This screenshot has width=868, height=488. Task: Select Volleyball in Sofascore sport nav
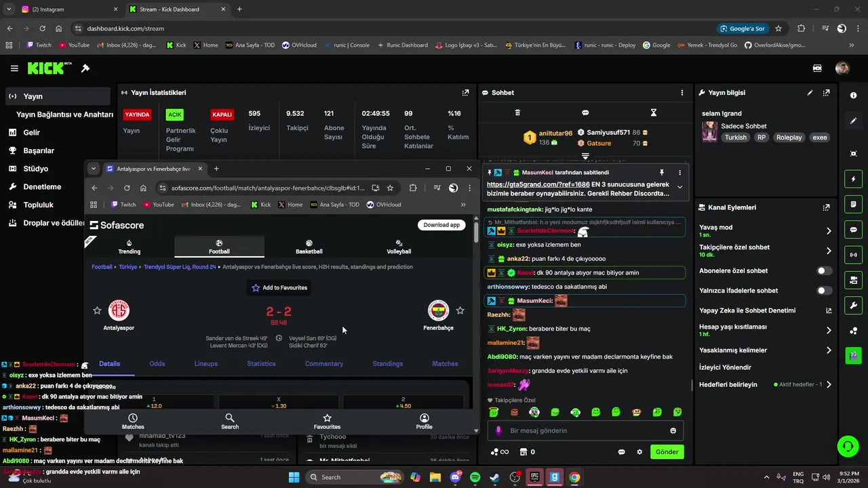click(399, 247)
